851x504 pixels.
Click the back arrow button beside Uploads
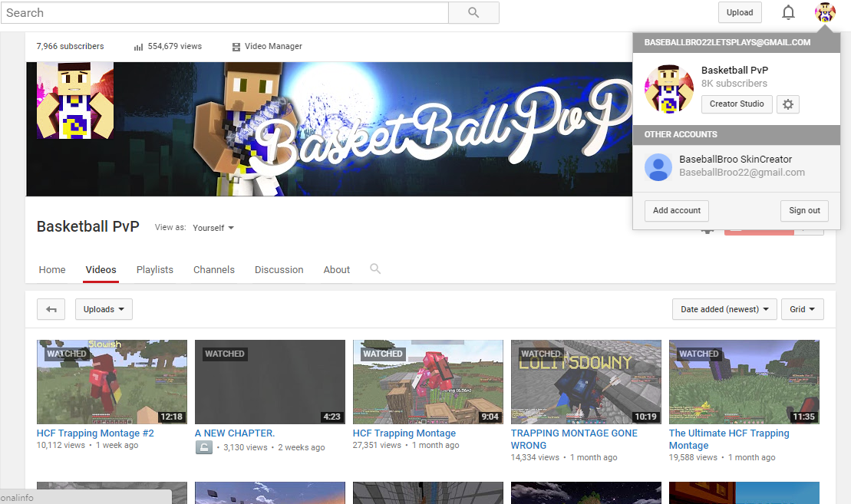51,309
